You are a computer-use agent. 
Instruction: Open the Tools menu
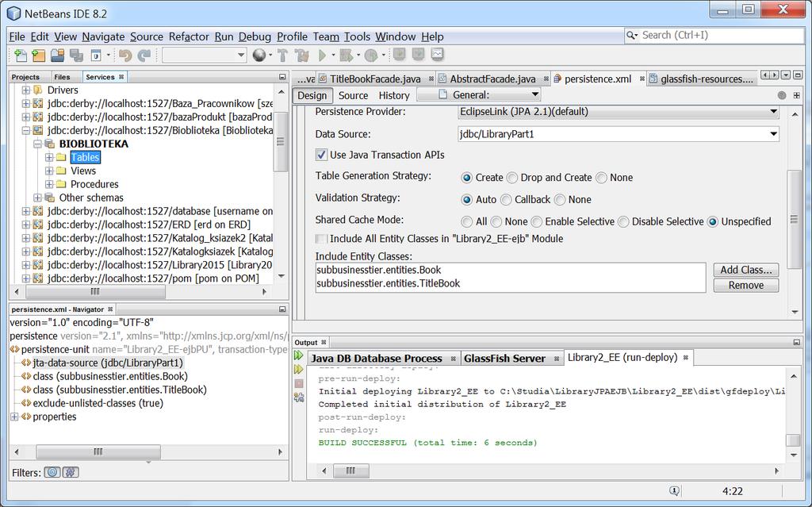[x=357, y=36]
